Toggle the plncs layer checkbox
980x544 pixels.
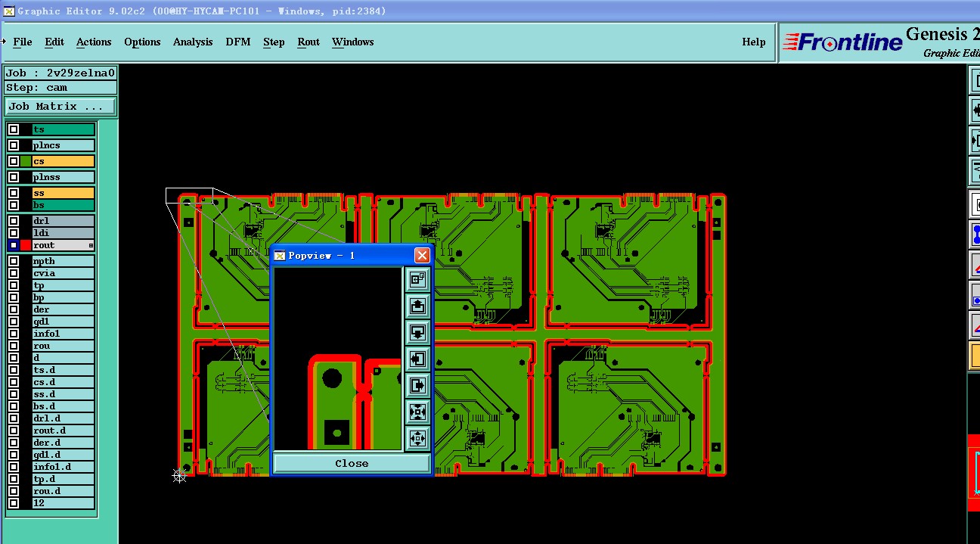tap(14, 145)
